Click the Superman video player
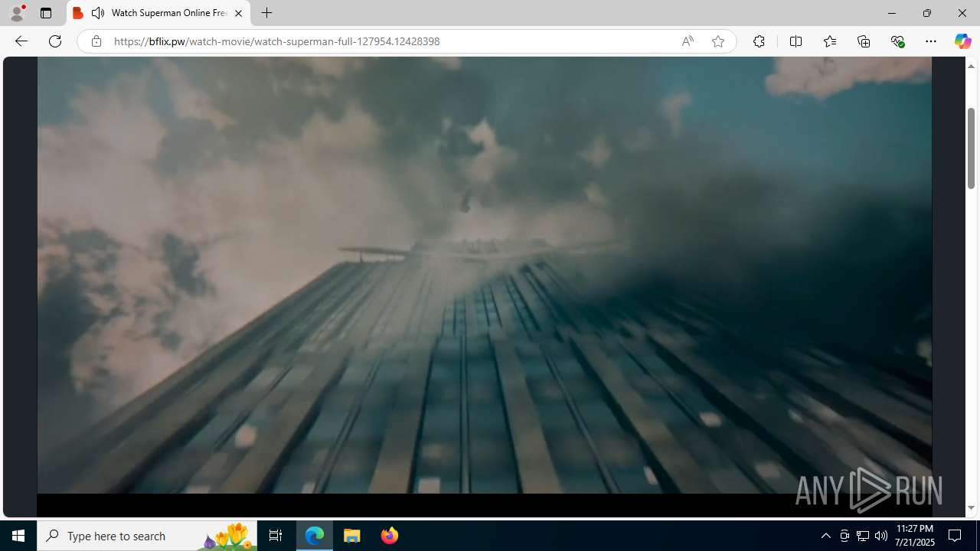Screen dimensions: 980x551 click(x=485, y=275)
